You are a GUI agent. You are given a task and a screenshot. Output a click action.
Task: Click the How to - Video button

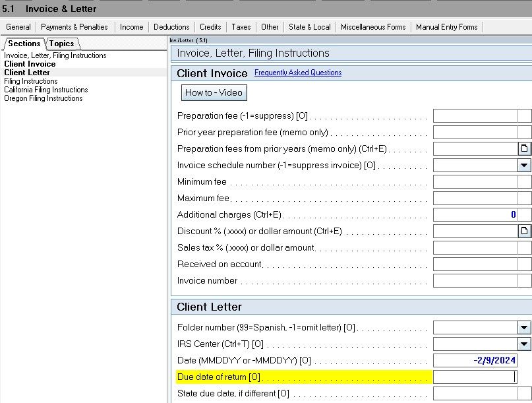[214, 93]
